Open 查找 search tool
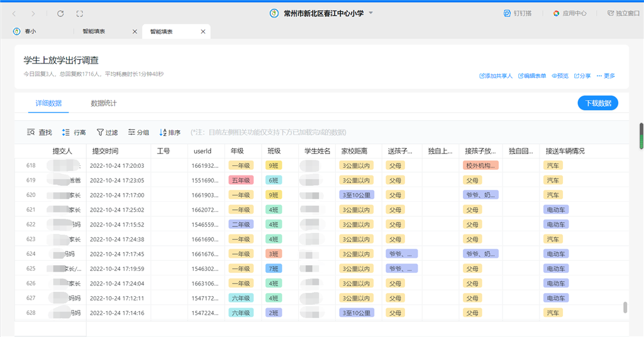644x337 pixels. [40, 132]
